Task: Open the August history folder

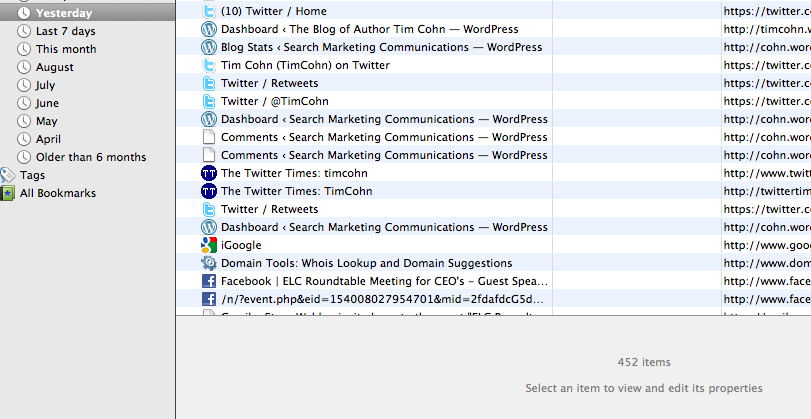Action: click(x=54, y=67)
